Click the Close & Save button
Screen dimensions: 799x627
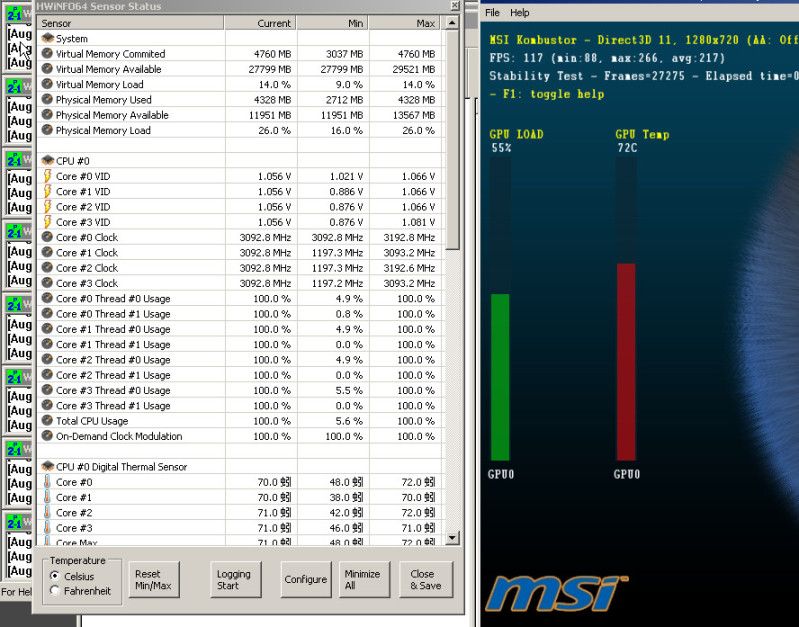click(x=426, y=580)
